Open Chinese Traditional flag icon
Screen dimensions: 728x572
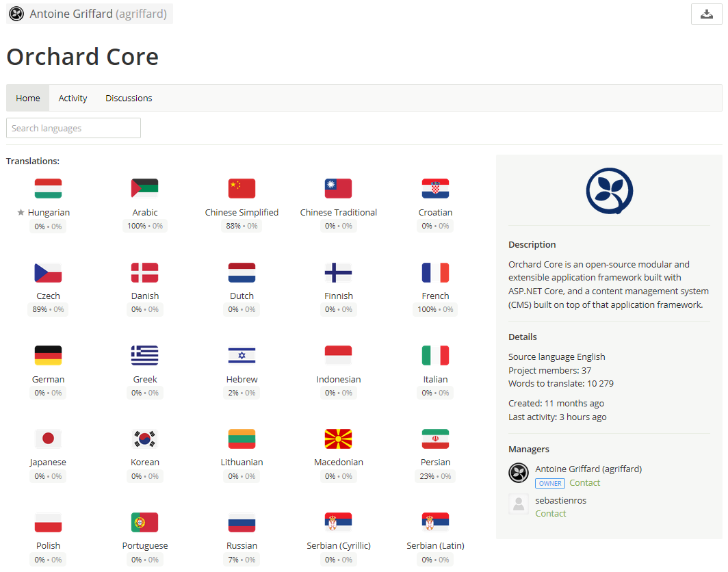(x=339, y=189)
